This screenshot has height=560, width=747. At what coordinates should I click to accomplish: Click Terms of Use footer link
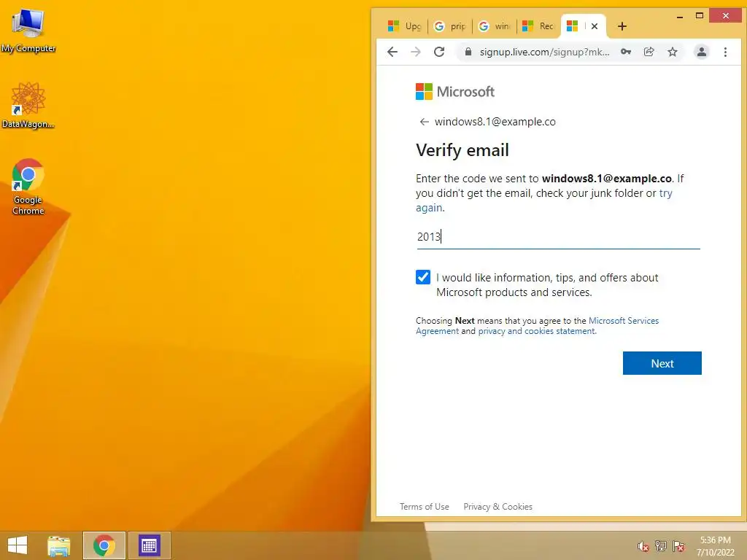[424, 507]
